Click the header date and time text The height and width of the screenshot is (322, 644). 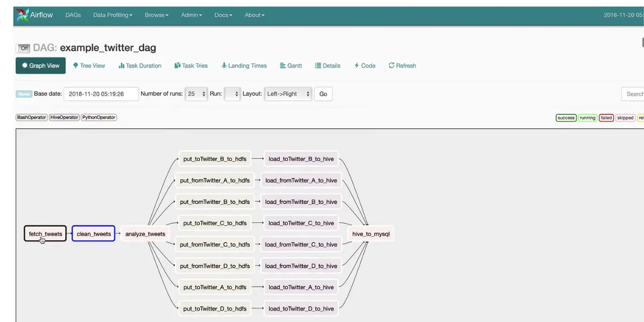pyautogui.click(x=624, y=15)
